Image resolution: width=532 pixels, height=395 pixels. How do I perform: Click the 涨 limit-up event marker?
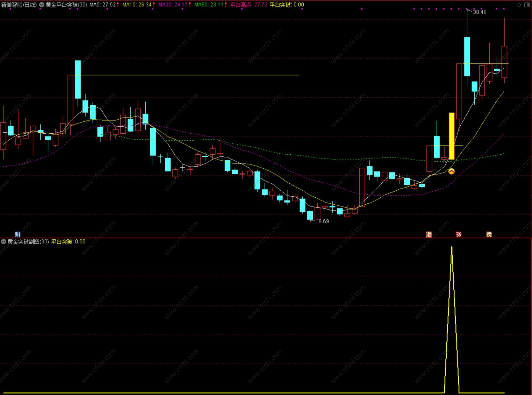(459, 234)
